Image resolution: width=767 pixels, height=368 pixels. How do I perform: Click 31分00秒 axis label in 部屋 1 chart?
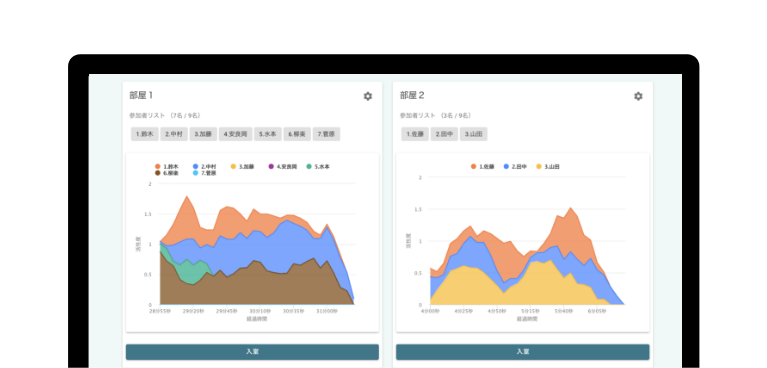pos(327,311)
